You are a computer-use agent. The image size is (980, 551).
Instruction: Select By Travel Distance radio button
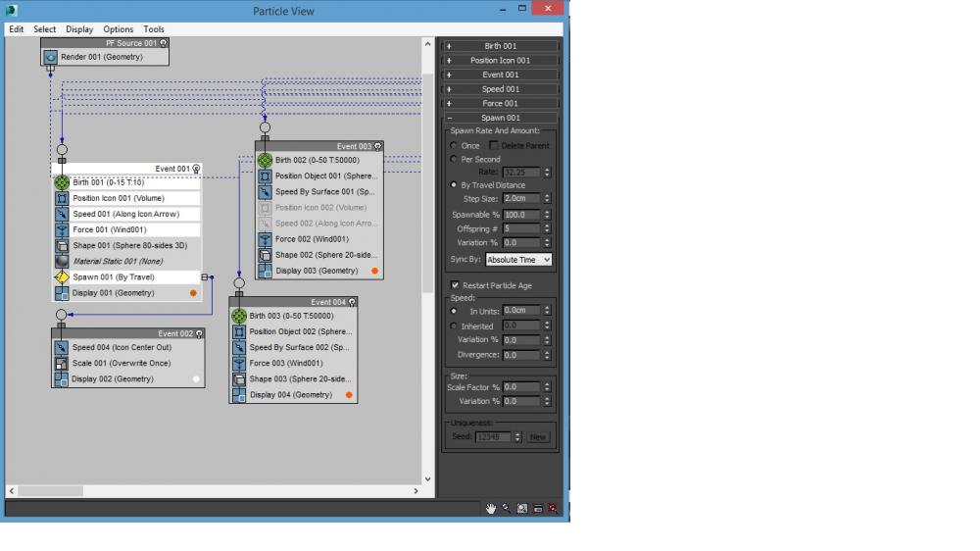point(454,185)
